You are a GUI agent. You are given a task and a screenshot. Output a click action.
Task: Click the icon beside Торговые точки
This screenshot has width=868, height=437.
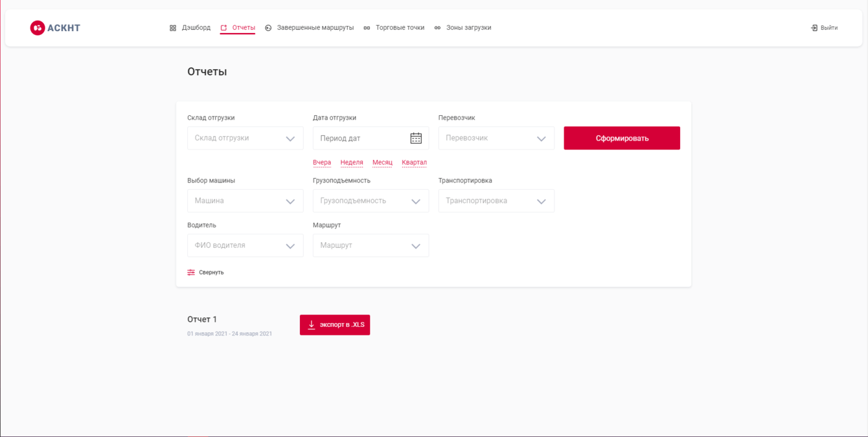tap(367, 27)
